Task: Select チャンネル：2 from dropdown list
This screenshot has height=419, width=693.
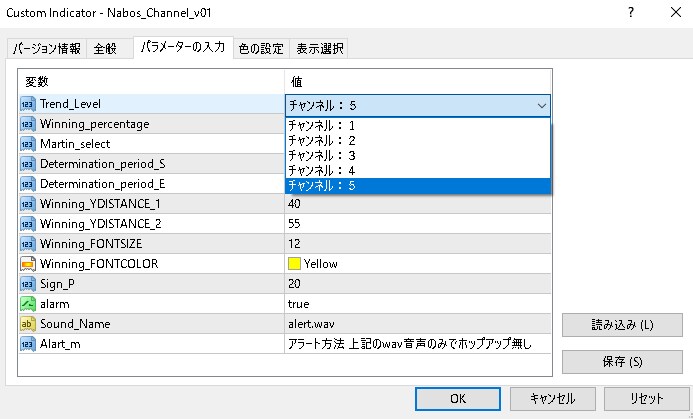Action: coord(418,141)
